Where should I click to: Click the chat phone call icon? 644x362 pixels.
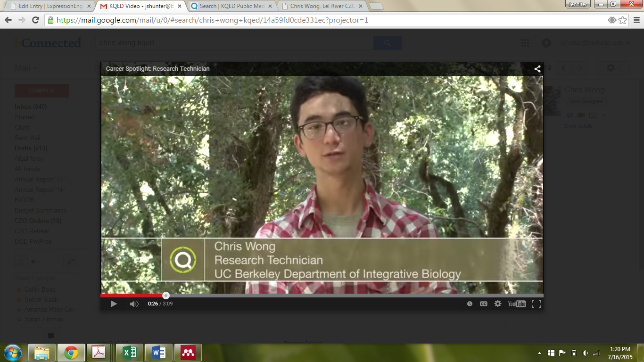[x=71, y=262]
